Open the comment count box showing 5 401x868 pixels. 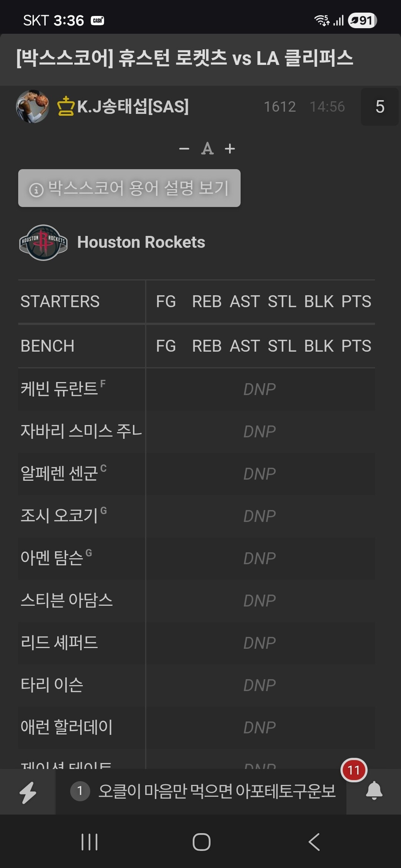point(379,107)
